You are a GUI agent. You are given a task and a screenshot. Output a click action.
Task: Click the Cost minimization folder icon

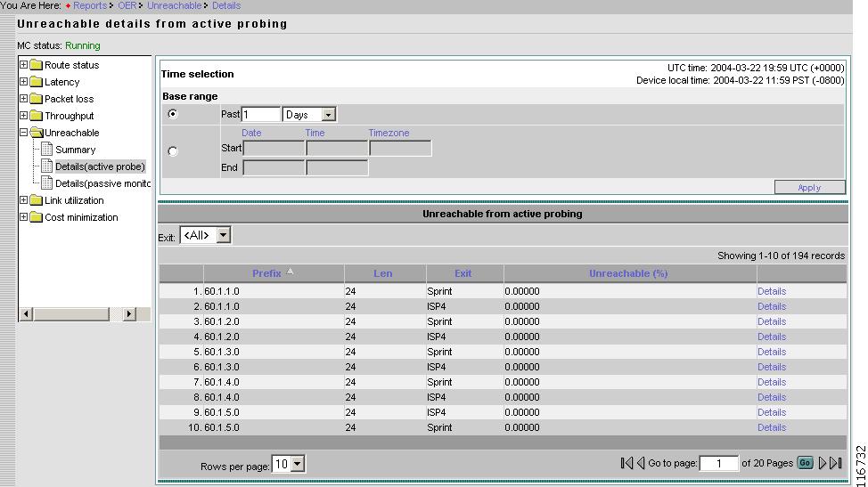pyautogui.click(x=37, y=217)
